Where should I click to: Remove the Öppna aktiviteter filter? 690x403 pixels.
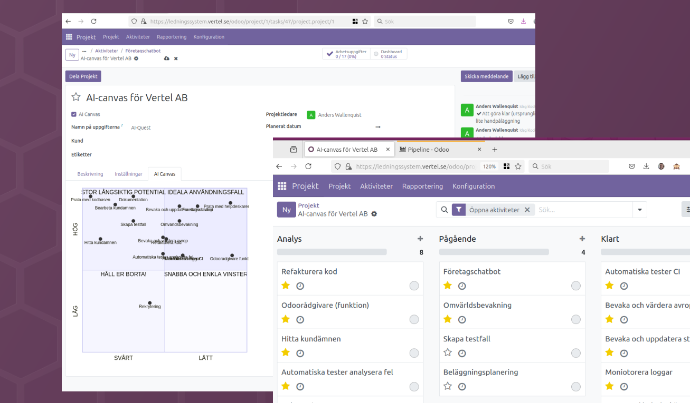[528, 210]
